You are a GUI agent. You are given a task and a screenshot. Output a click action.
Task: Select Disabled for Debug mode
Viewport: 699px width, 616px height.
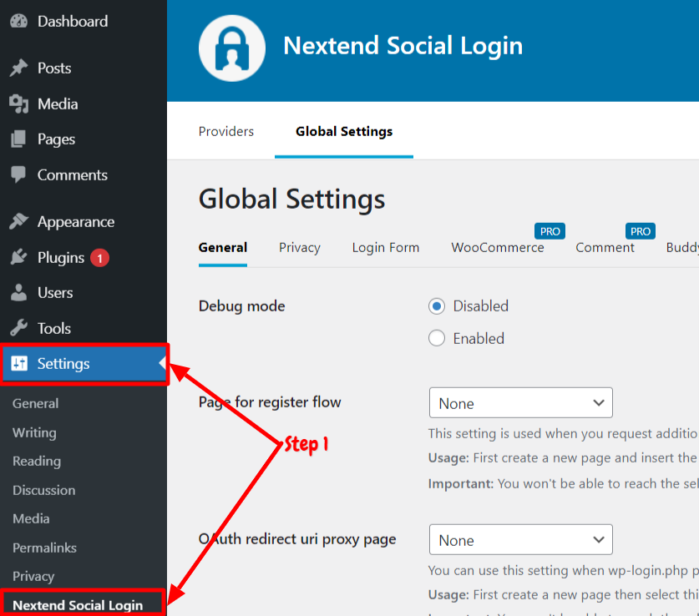pos(437,306)
